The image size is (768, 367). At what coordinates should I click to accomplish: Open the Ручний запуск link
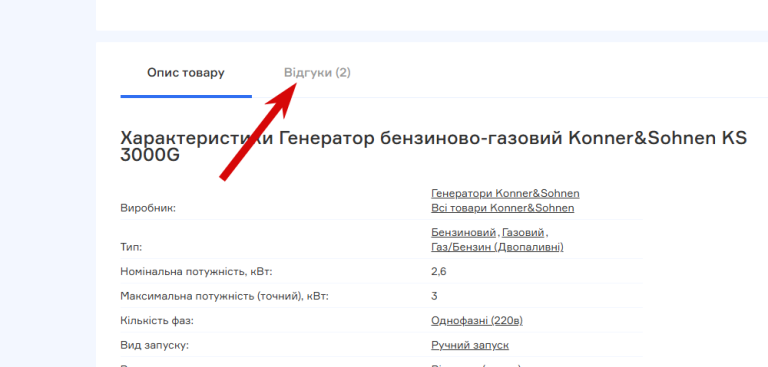[470, 345]
